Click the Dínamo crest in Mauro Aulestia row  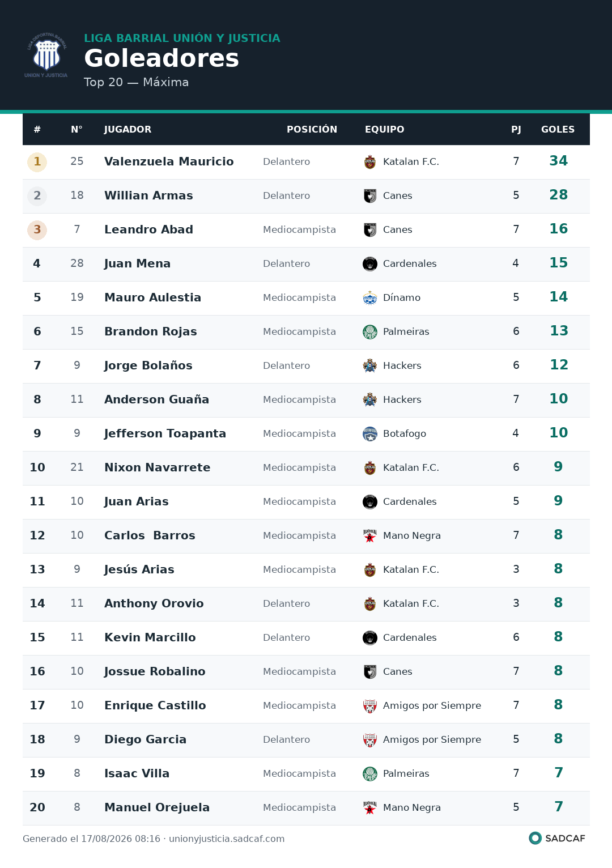tap(370, 298)
